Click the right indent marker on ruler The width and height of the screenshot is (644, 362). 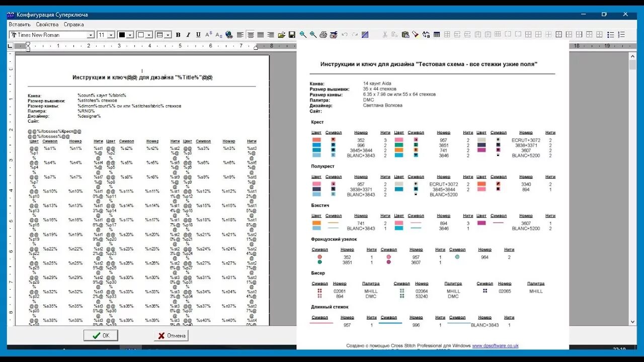tap(256, 47)
